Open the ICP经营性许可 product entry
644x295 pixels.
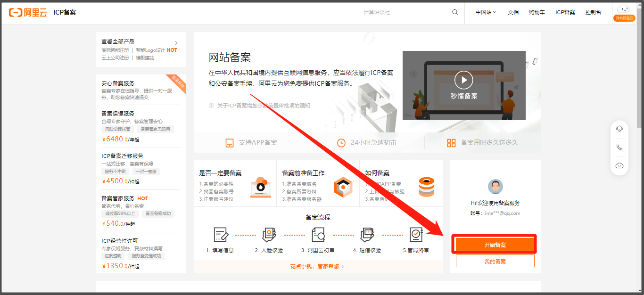(x=119, y=241)
